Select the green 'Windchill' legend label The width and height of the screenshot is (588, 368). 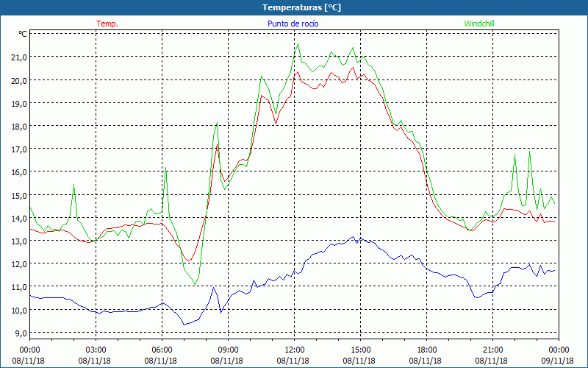[x=479, y=24]
